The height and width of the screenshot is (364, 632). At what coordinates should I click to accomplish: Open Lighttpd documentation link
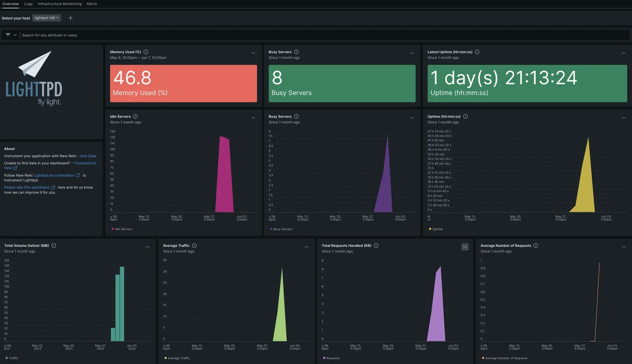pyautogui.click(x=54, y=176)
